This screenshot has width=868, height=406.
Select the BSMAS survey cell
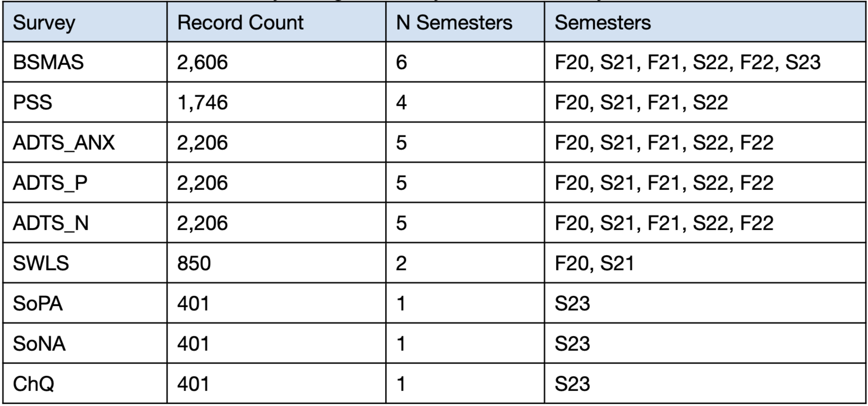tap(85, 62)
